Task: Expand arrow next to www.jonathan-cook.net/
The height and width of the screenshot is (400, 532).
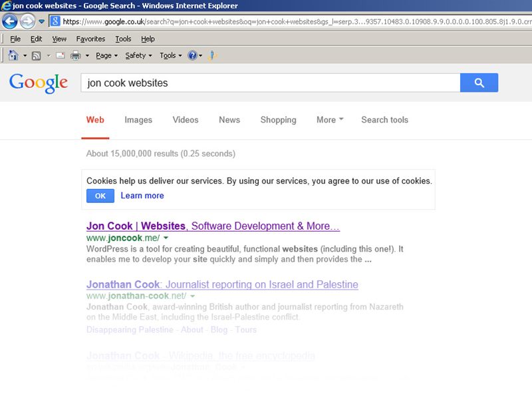Action: 193,296
